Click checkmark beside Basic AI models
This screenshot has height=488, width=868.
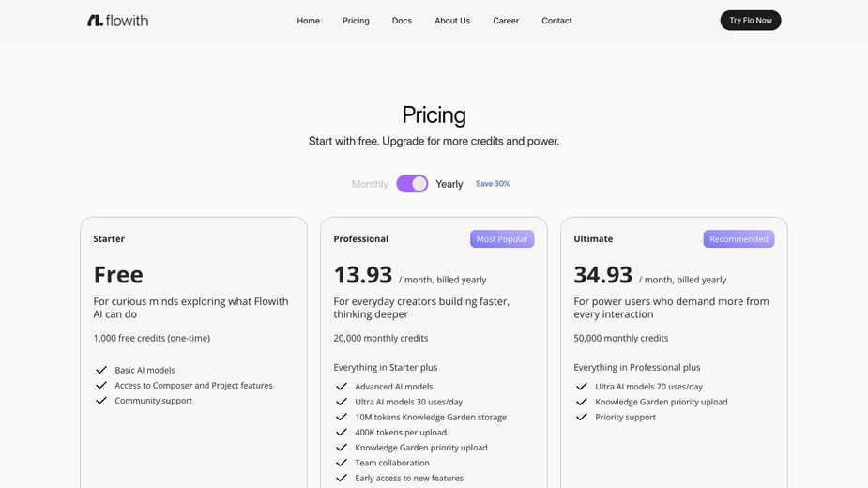(x=100, y=370)
